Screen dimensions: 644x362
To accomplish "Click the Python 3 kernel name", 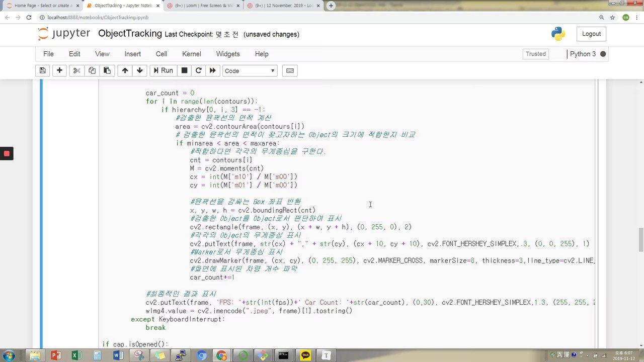I will pyautogui.click(x=583, y=54).
